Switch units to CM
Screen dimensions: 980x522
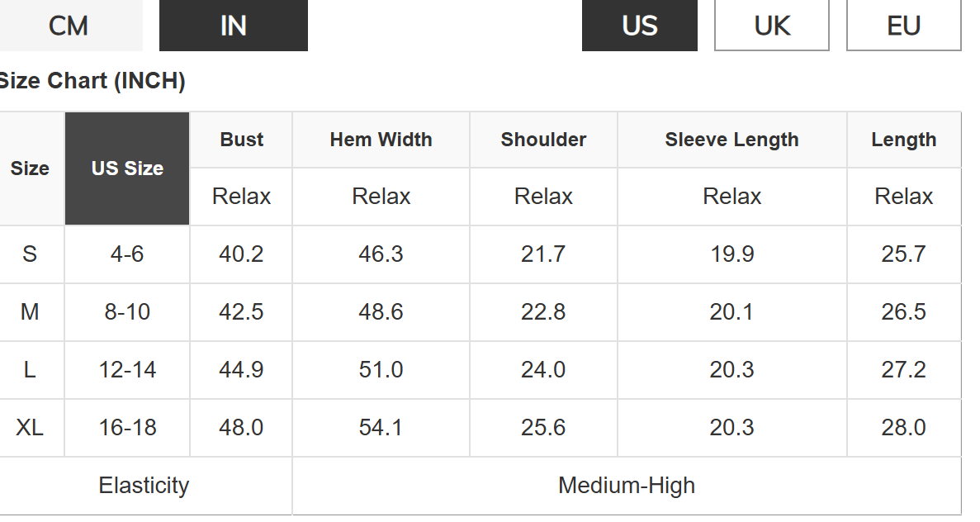(69, 26)
